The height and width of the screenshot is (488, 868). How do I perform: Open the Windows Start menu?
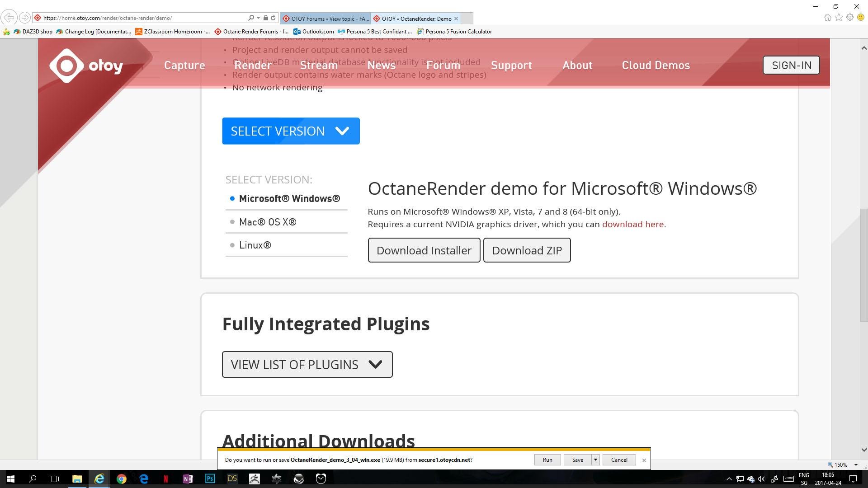point(11,479)
